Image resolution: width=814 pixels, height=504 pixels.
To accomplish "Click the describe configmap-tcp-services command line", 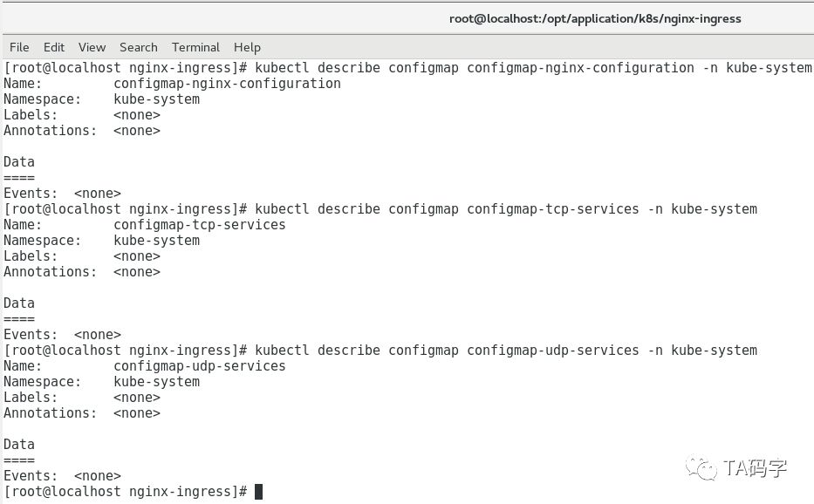I will coord(506,209).
